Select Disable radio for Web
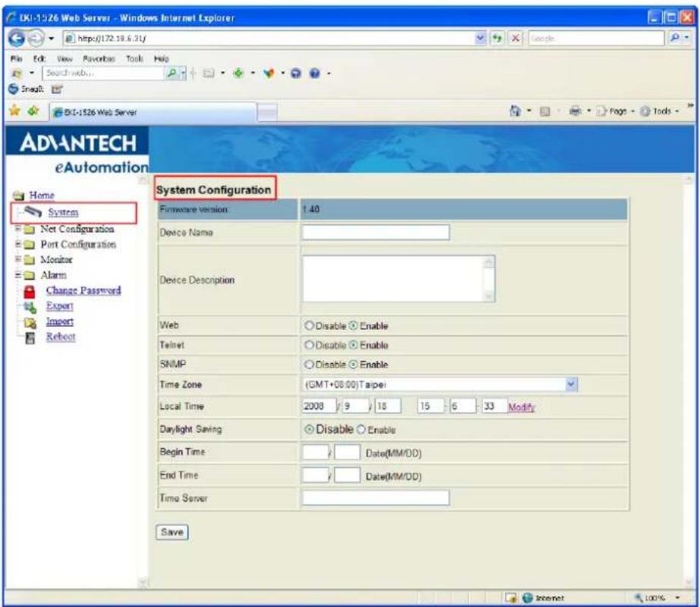Image resolution: width=700 pixels, height=607 pixels. pos(309,326)
